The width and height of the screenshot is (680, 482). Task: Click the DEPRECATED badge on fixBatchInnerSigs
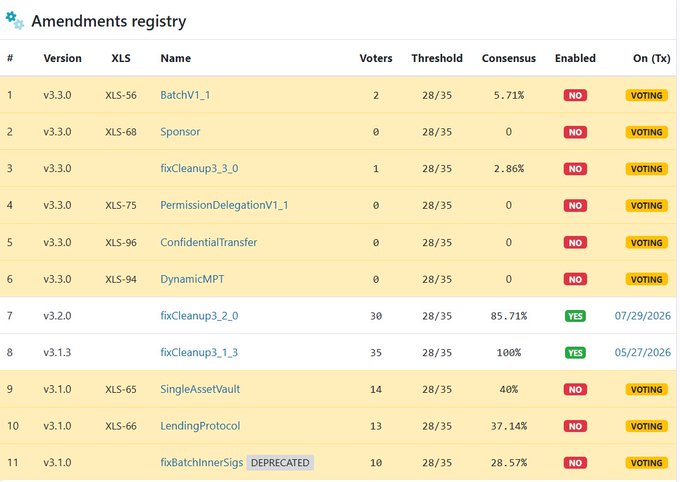[x=280, y=463]
